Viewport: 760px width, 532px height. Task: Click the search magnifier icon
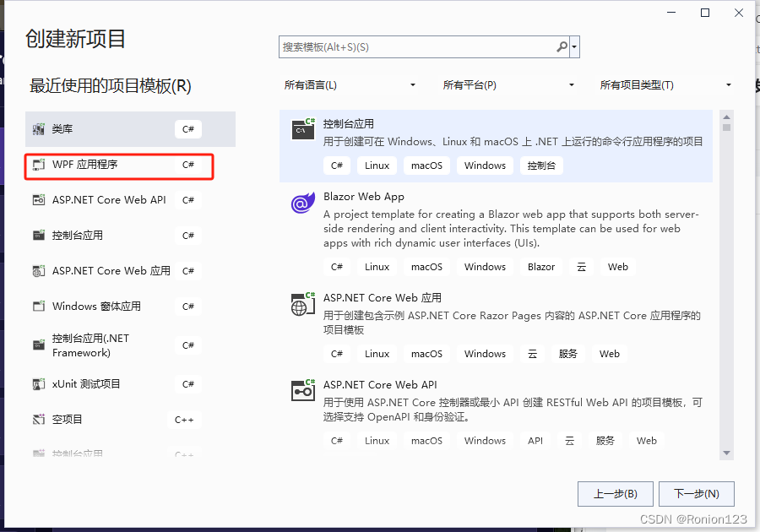pos(562,47)
